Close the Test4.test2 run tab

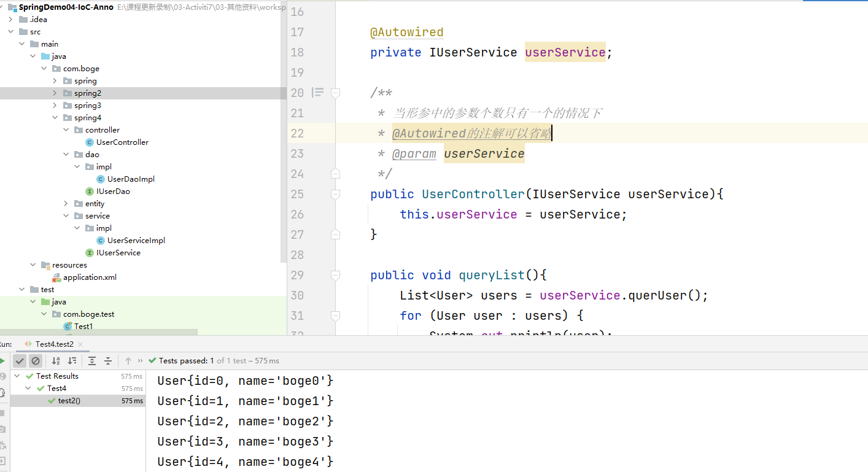pos(80,344)
